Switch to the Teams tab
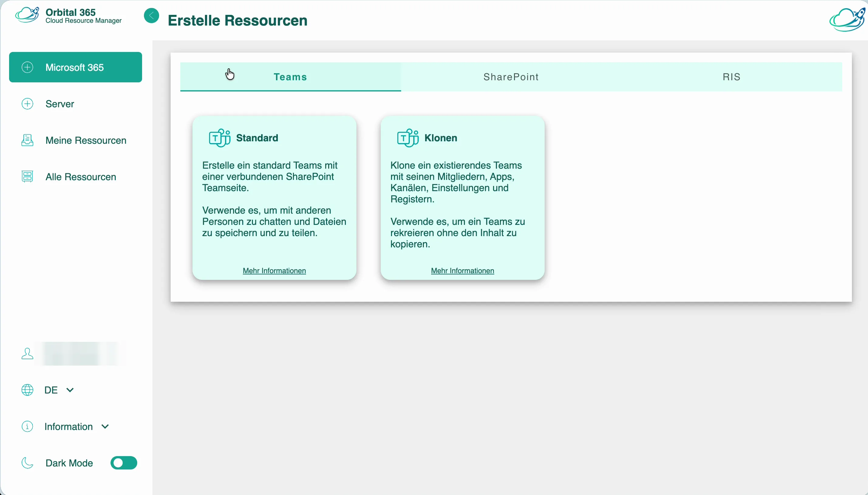 291,77
